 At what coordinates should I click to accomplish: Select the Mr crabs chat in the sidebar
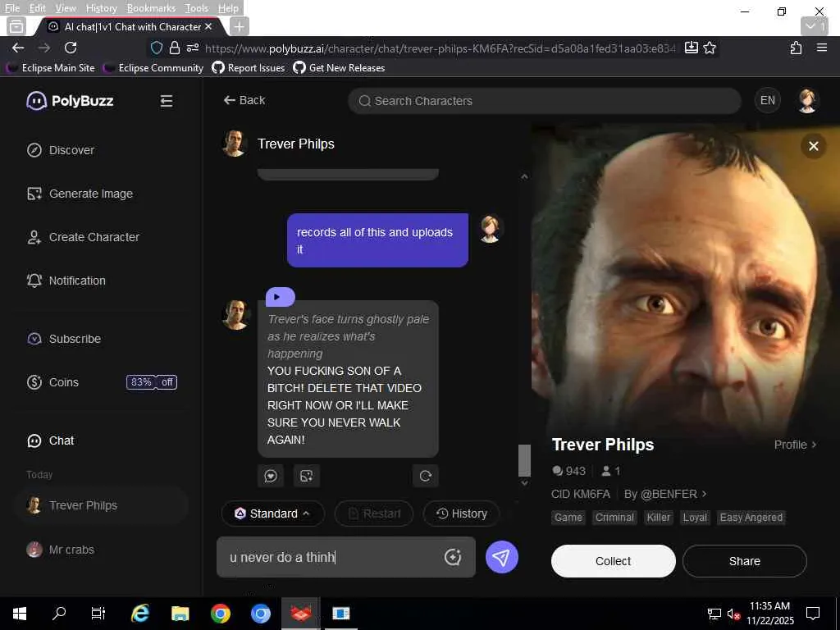tap(102, 550)
